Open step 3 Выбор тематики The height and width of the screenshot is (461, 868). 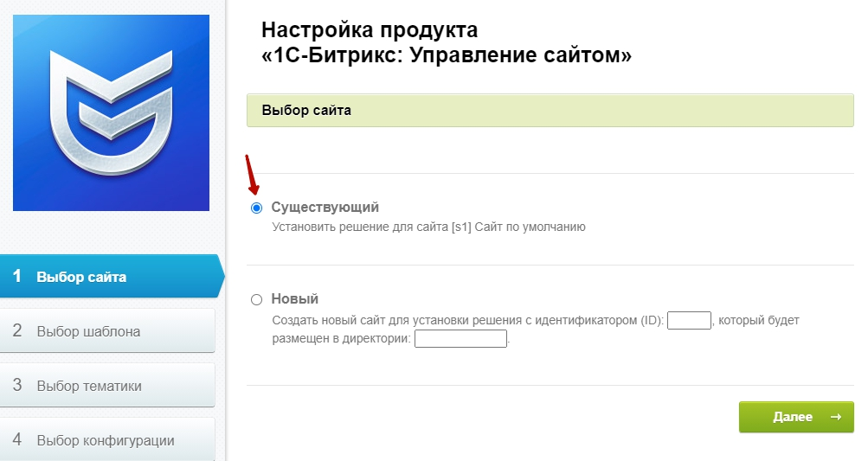tap(107, 385)
